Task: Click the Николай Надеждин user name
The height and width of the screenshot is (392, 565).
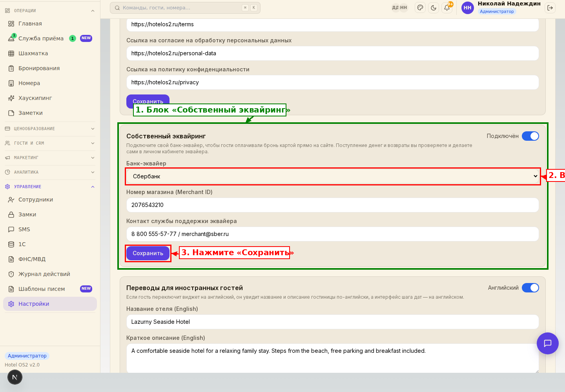Action: [x=509, y=4]
